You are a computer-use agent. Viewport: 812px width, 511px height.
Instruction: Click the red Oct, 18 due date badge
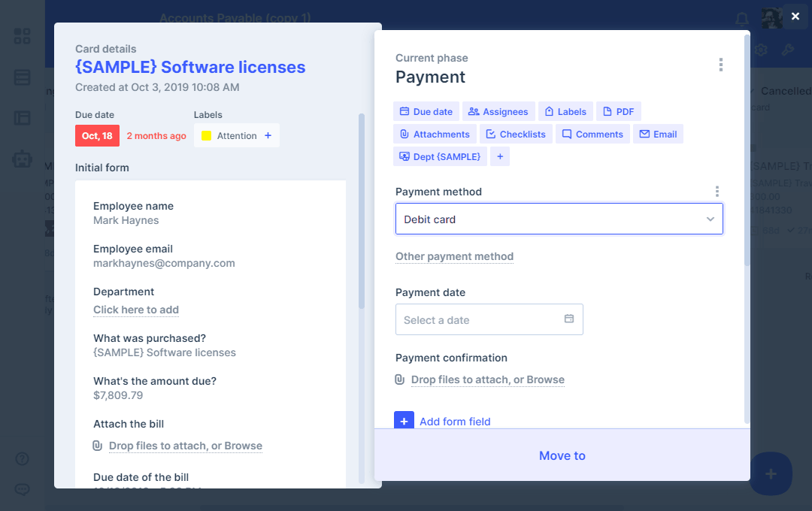[97, 136]
